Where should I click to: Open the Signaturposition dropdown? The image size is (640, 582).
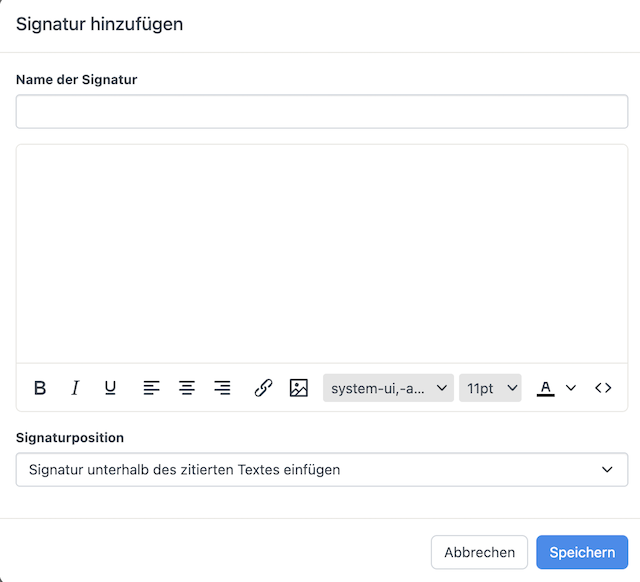coord(322,469)
